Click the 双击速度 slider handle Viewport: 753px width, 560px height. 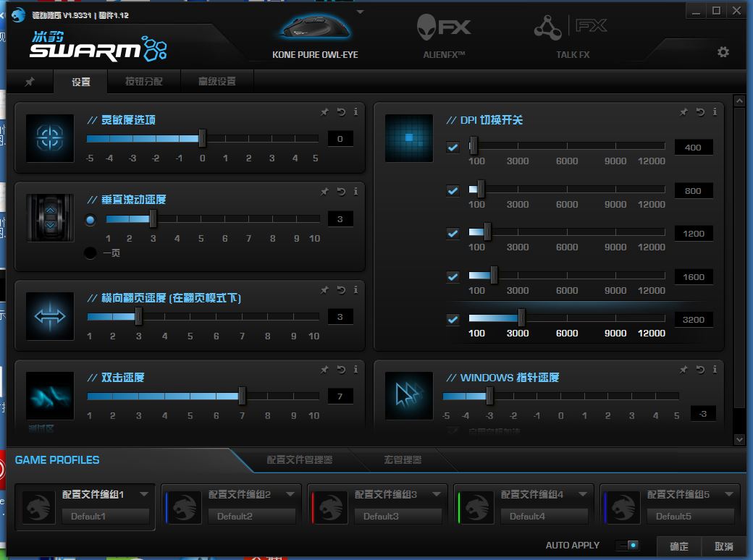click(x=242, y=396)
